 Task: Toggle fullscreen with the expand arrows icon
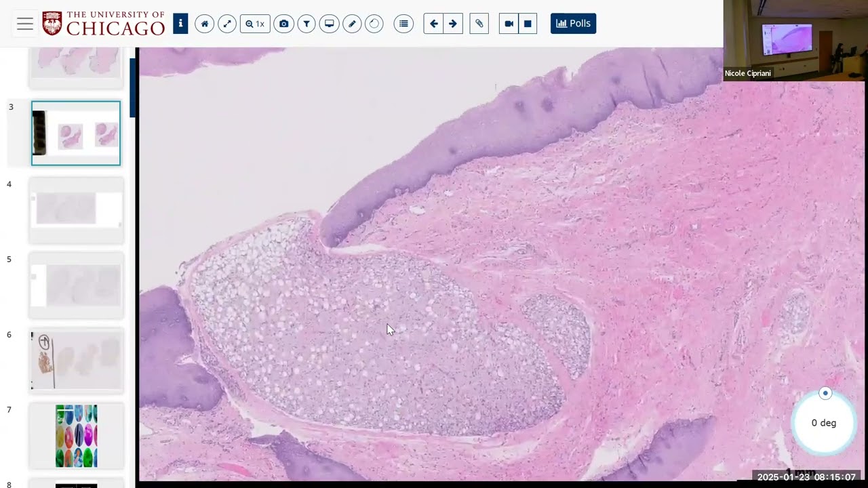click(227, 24)
